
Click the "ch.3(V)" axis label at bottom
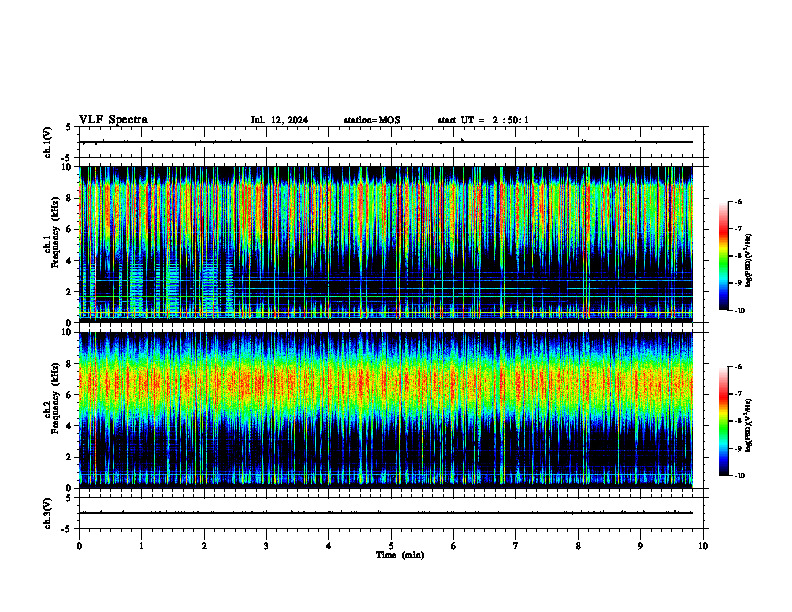coord(47,513)
